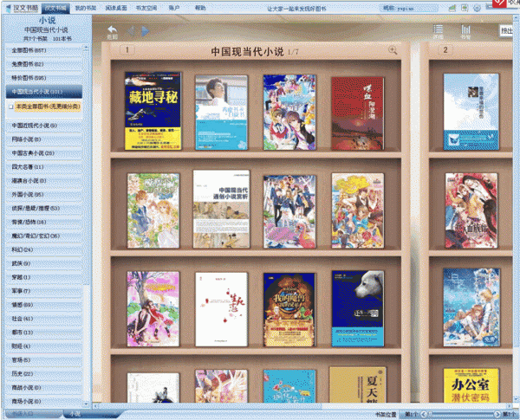The image size is (520, 420).
Task: Open the 藏地寻秘 book cover
Action: [x=153, y=111]
